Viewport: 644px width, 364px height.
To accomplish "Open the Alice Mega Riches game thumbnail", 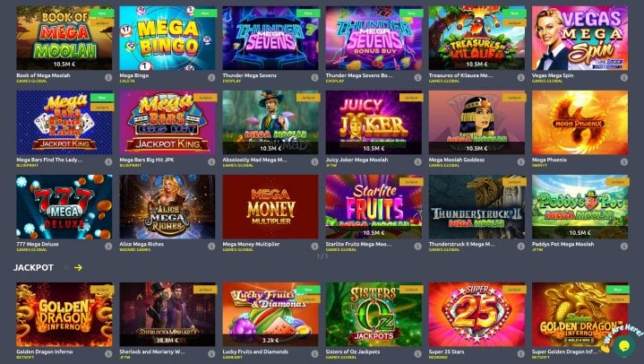I will click(167, 207).
